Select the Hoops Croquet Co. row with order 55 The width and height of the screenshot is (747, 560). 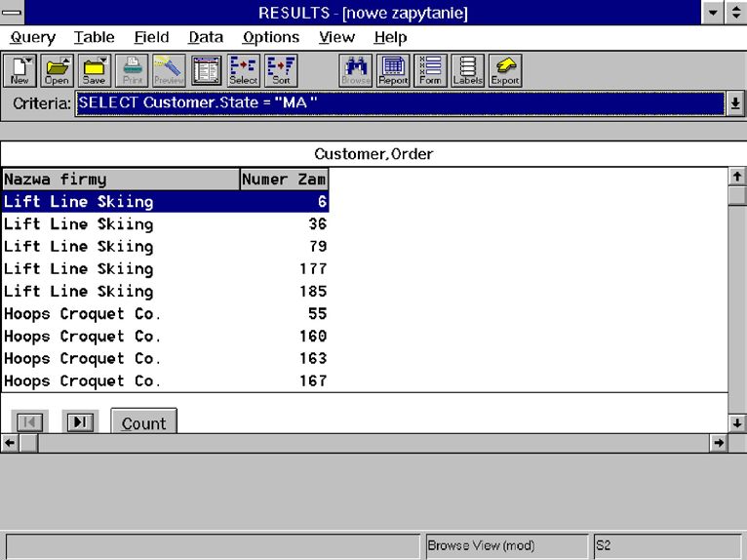[x=164, y=314]
